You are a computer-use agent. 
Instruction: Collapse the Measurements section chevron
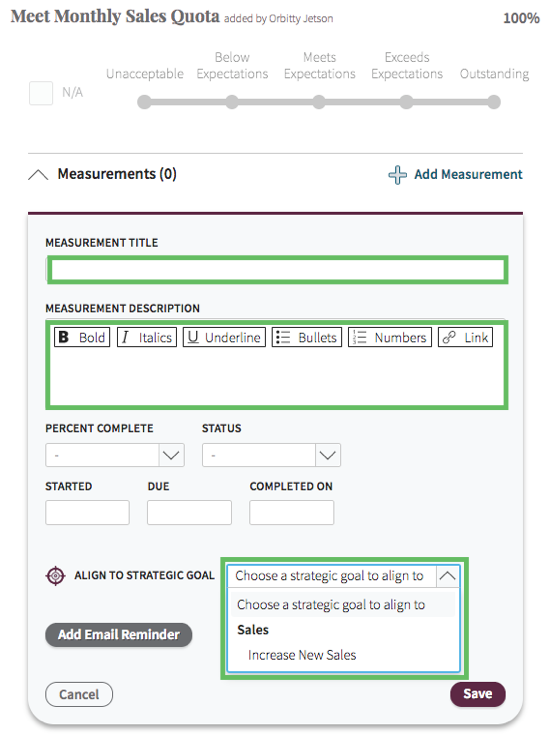38,175
